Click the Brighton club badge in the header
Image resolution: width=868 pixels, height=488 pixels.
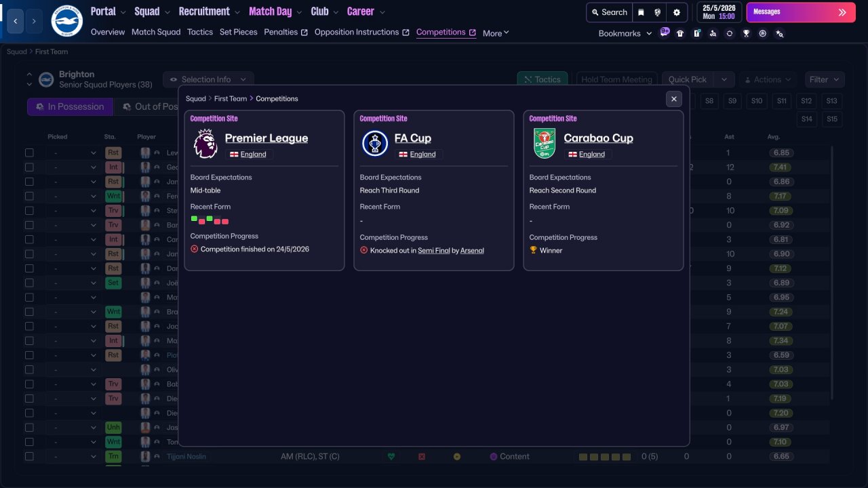tap(66, 21)
